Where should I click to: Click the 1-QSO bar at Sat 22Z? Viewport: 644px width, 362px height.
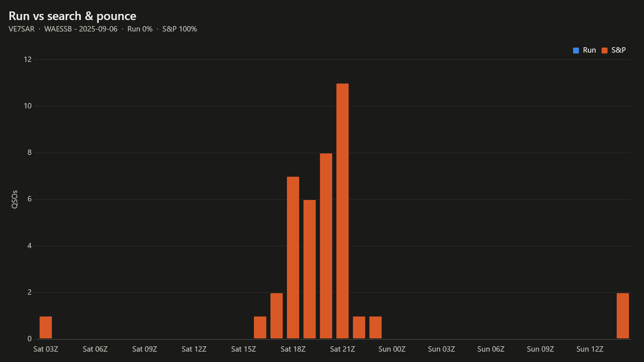tap(359, 327)
